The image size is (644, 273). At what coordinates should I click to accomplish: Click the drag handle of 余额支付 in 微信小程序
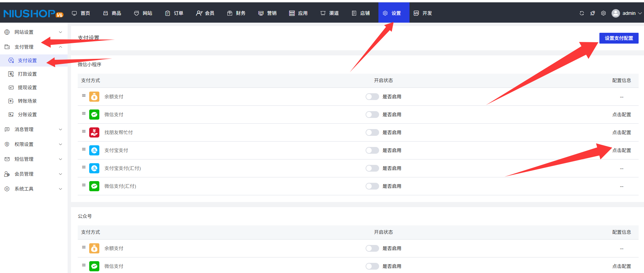84,96
